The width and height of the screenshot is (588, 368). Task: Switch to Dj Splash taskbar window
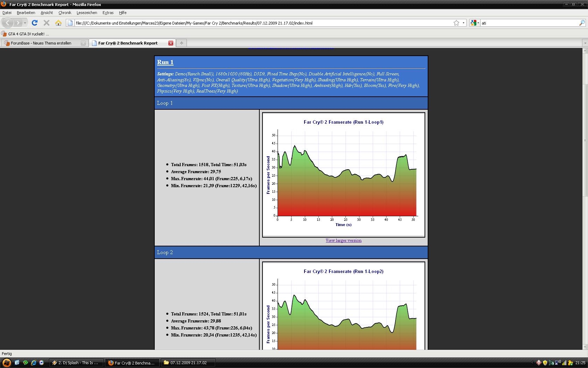click(76, 363)
